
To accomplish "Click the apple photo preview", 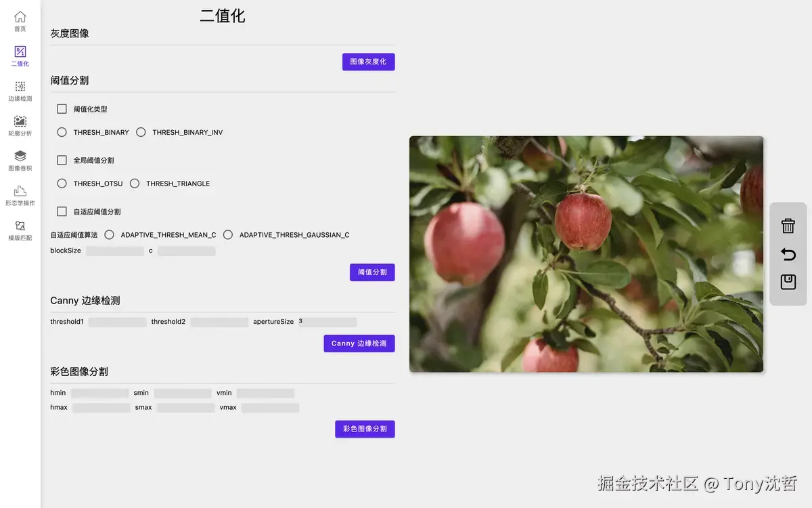I will (x=586, y=254).
